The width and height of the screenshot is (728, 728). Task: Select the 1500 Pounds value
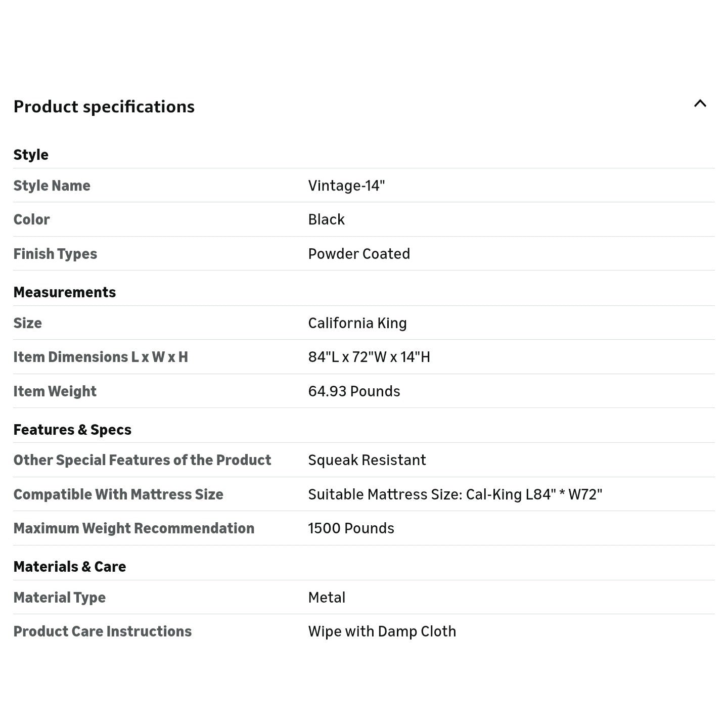tap(351, 528)
